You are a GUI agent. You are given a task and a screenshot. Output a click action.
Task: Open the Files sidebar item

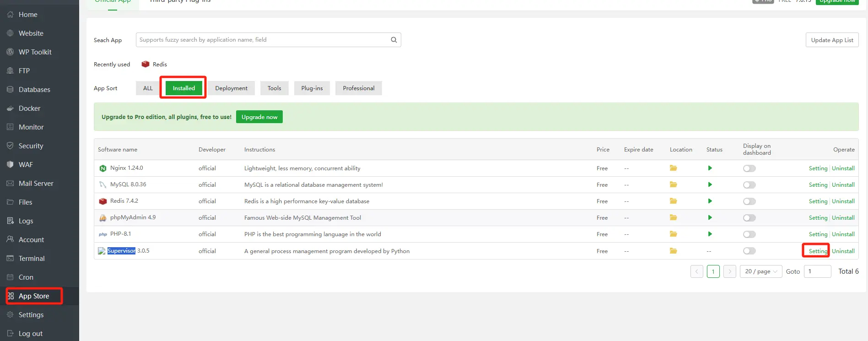point(25,202)
